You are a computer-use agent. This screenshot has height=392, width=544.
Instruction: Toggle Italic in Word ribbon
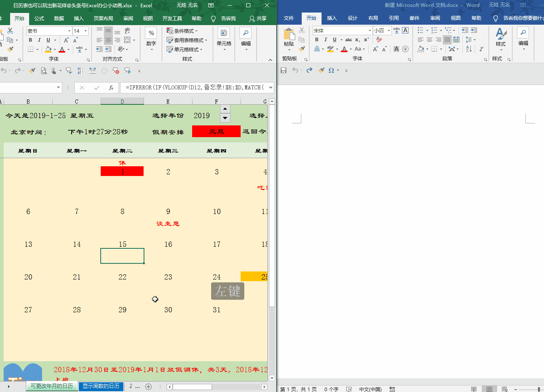point(326,40)
